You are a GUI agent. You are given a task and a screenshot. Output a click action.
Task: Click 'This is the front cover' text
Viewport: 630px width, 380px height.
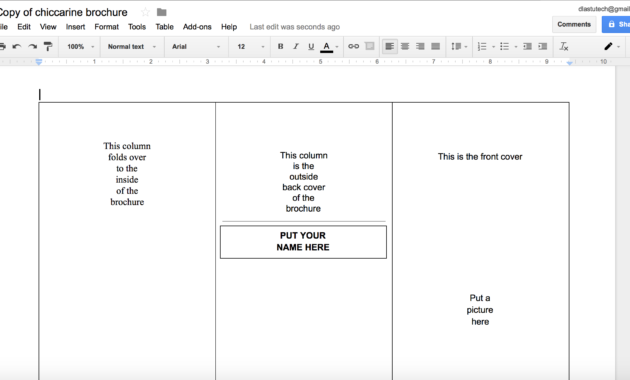480,157
